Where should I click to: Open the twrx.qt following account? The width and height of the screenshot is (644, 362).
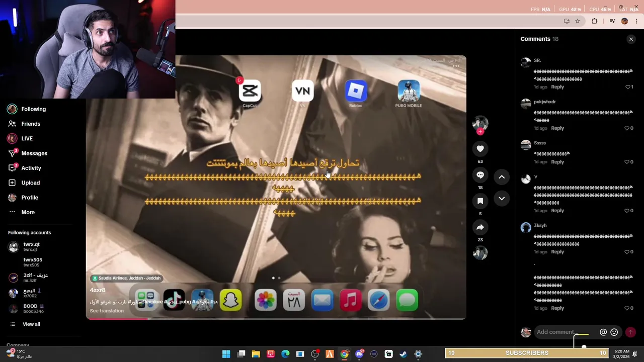click(x=25, y=246)
